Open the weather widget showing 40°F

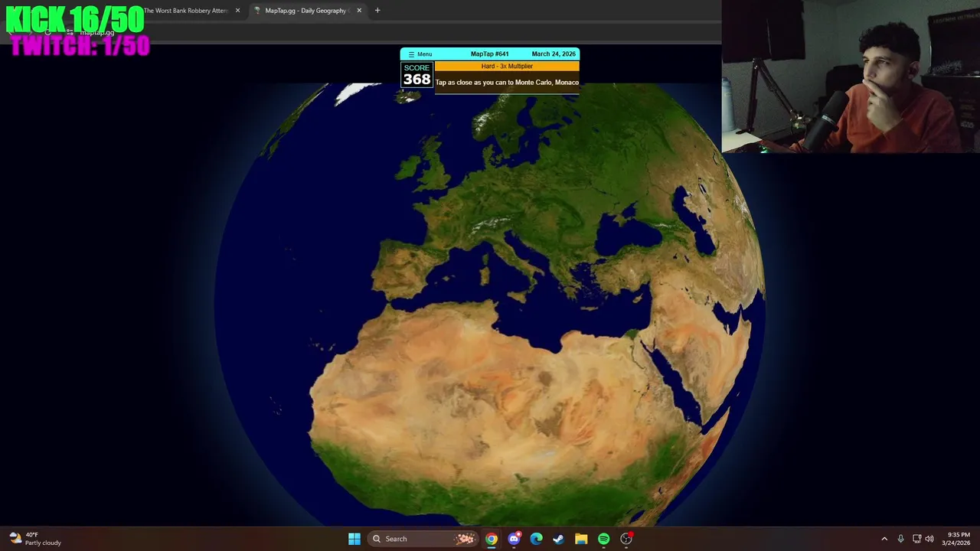[34, 539]
